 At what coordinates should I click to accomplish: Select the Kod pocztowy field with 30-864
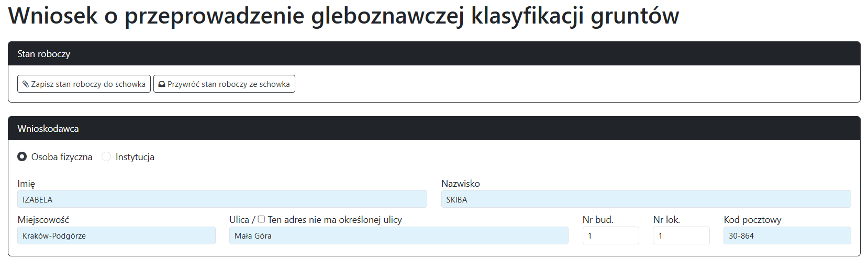pyautogui.click(x=787, y=235)
